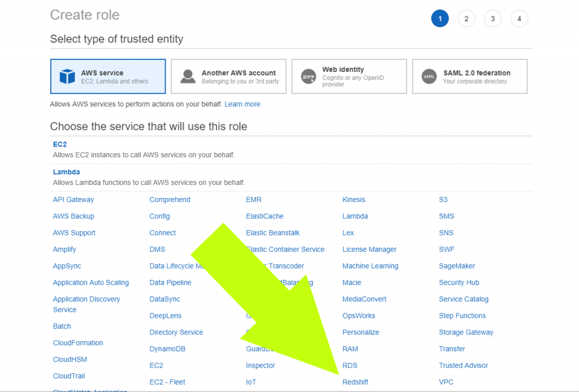Choose RDS service
Image resolution: width=579 pixels, height=392 pixels.
(x=349, y=365)
